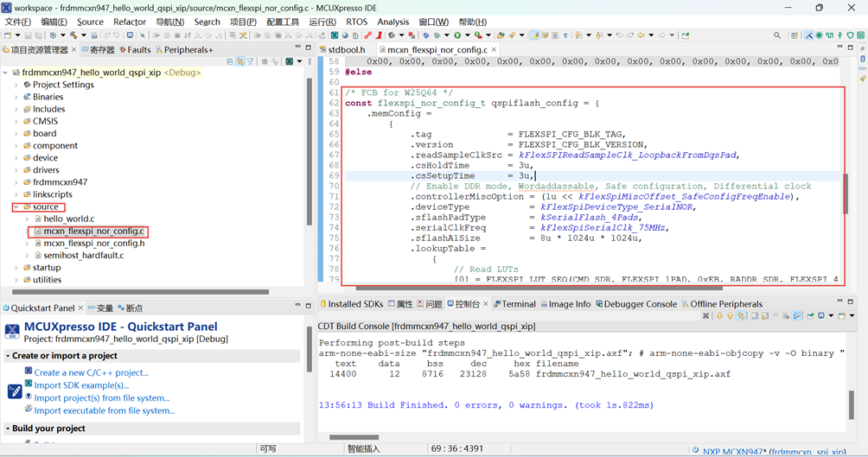
Task: Open the Debugger Console tab
Action: [636, 304]
